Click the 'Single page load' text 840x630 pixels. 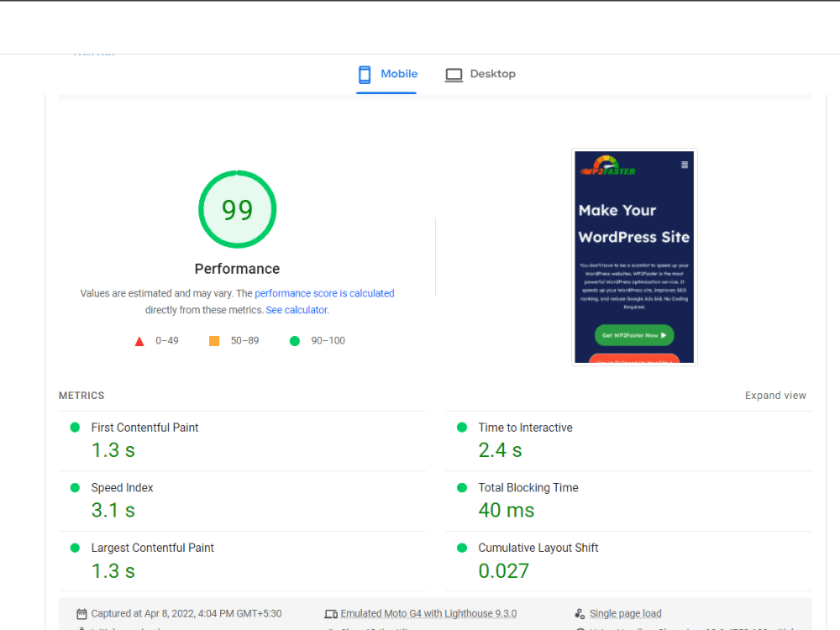[x=625, y=613]
